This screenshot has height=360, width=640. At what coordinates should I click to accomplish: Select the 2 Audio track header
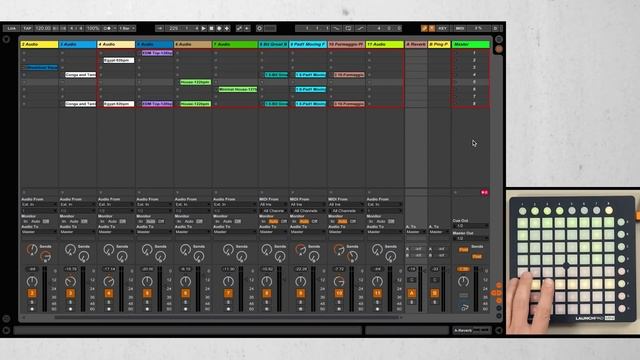click(x=39, y=44)
